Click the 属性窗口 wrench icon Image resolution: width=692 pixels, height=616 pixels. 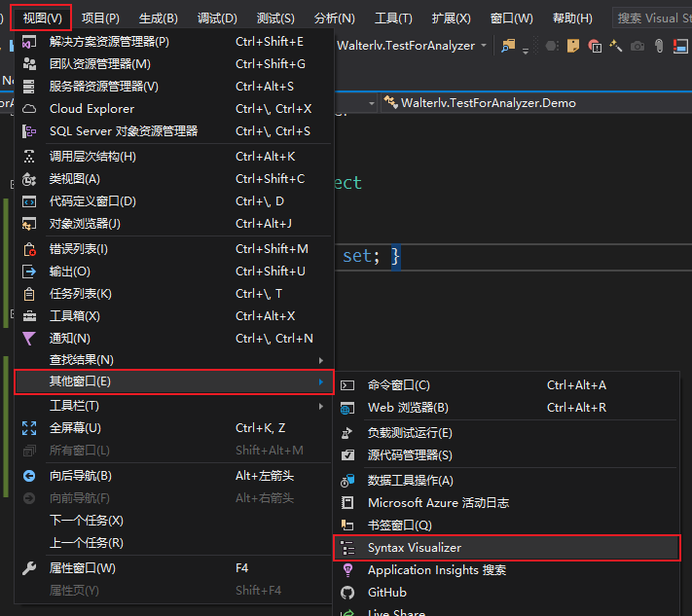click(29, 568)
